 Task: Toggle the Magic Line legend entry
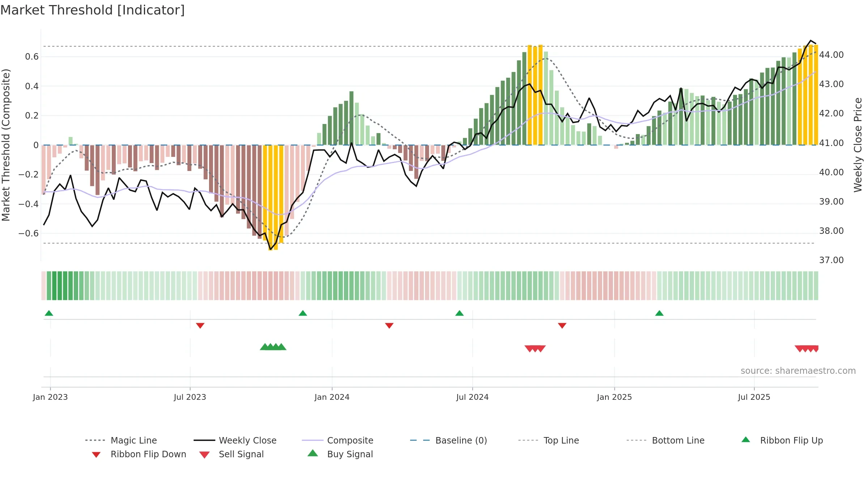(x=121, y=440)
